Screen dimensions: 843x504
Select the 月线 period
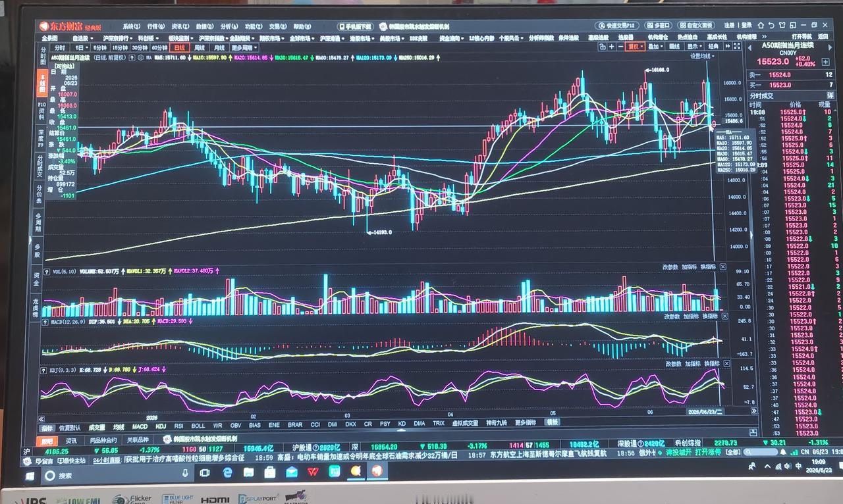coord(219,47)
